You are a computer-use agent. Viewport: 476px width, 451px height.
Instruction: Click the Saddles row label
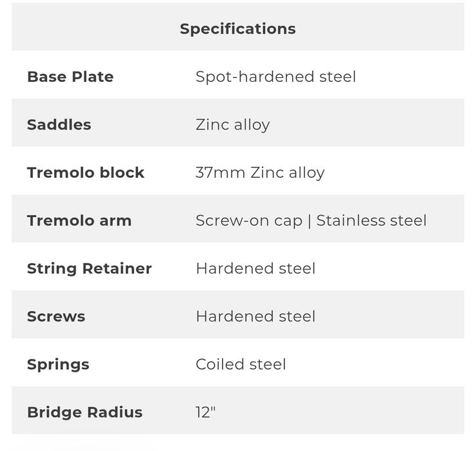click(59, 124)
